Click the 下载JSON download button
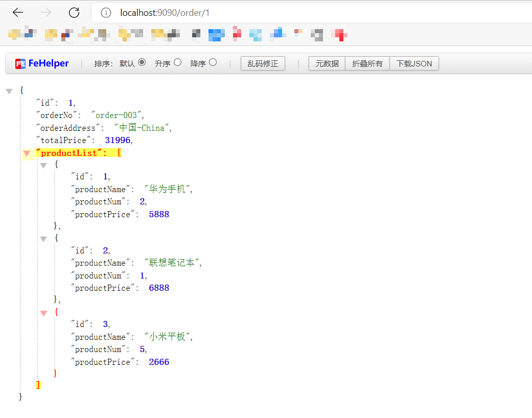 tap(414, 63)
